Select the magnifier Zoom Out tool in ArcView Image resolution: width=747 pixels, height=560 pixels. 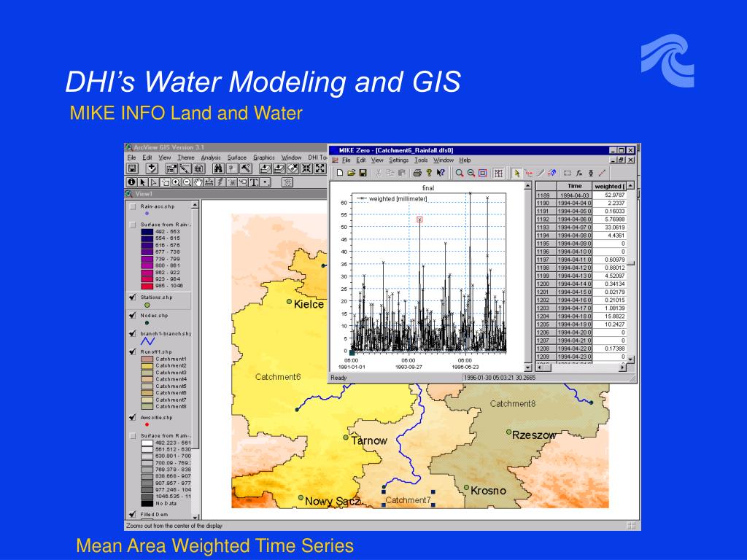coord(187,182)
